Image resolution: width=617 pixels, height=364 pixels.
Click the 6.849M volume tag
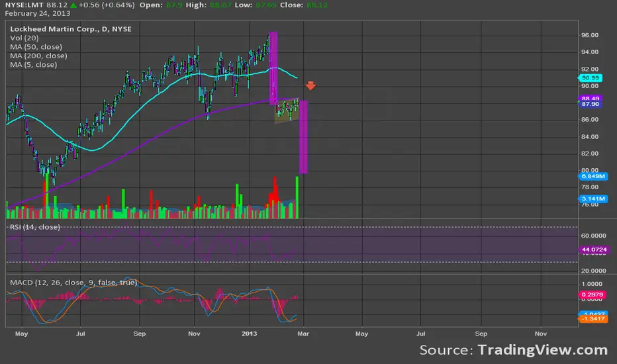[593, 176]
